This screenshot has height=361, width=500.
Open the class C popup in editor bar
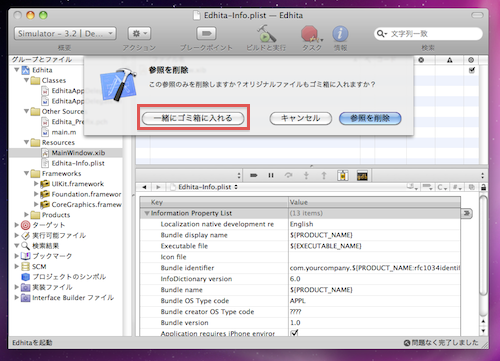[x=442, y=187]
